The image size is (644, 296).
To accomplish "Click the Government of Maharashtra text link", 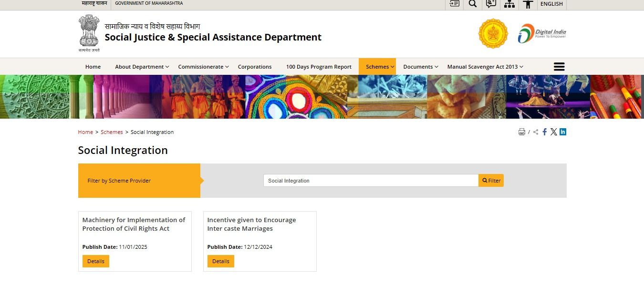I will tap(149, 3).
